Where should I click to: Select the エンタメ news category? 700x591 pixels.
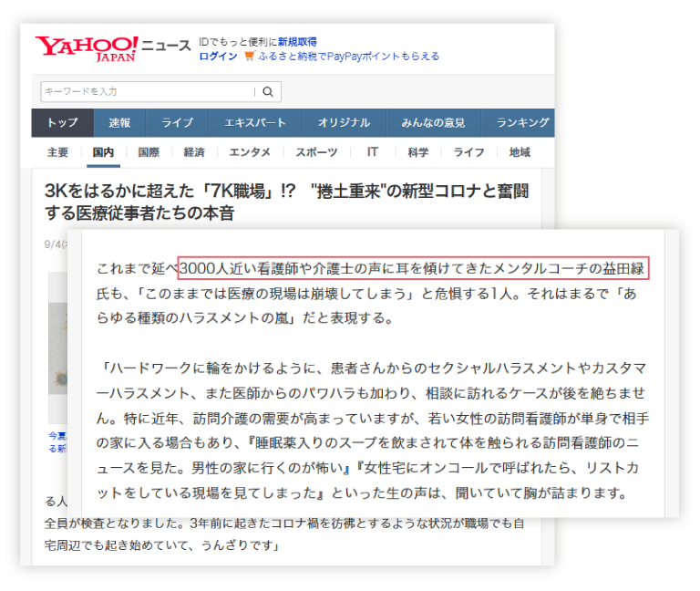click(x=249, y=152)
